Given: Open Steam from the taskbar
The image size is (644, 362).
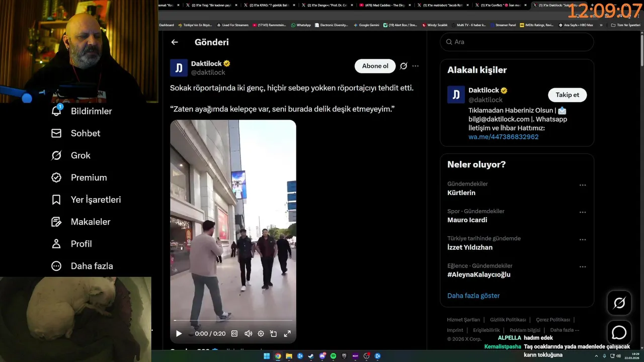Looking at the screenshot, I should 311,356.
